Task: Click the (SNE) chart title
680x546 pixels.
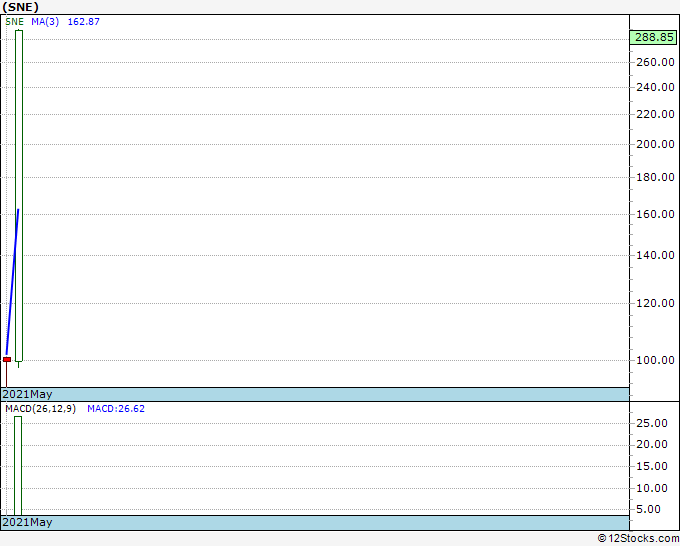Action: click(20, 7)
